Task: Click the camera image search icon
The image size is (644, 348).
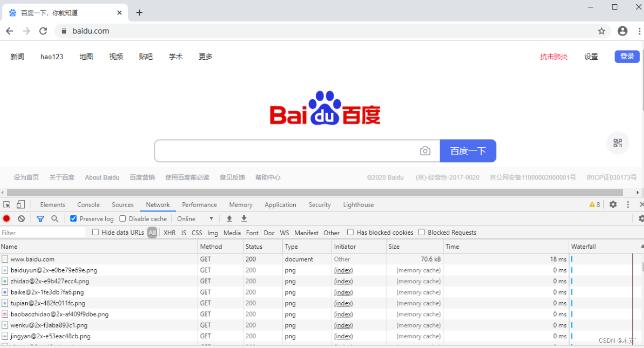Action: (425, 151)
